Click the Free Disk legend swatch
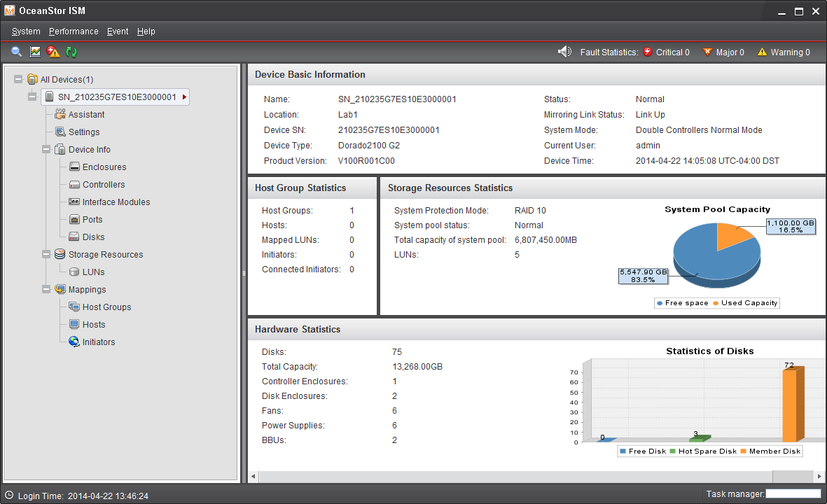The height and width of the screenshot is (504, 827). coord(623,451)
